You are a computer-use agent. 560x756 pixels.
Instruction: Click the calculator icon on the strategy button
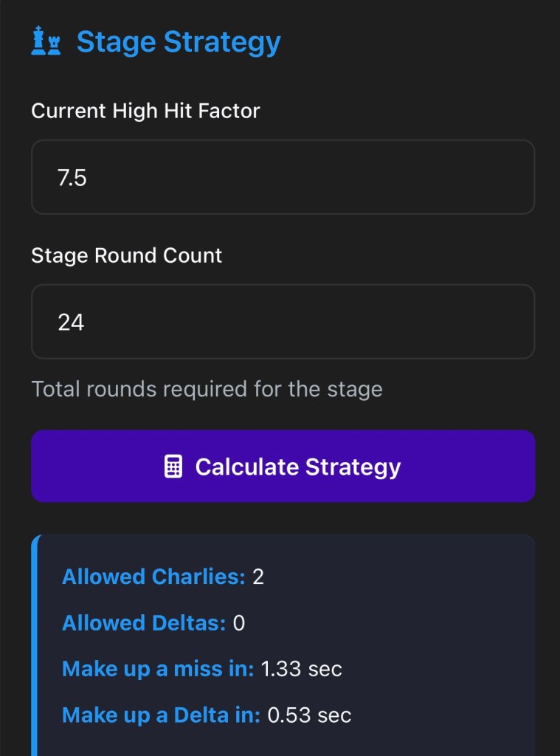[x=173, y=467]
